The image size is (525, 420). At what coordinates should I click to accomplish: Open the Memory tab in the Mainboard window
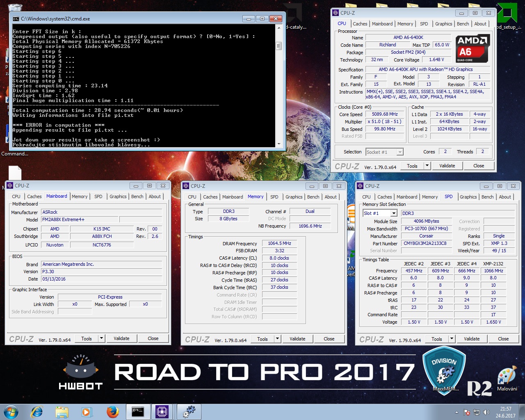[x=80, y=196]
